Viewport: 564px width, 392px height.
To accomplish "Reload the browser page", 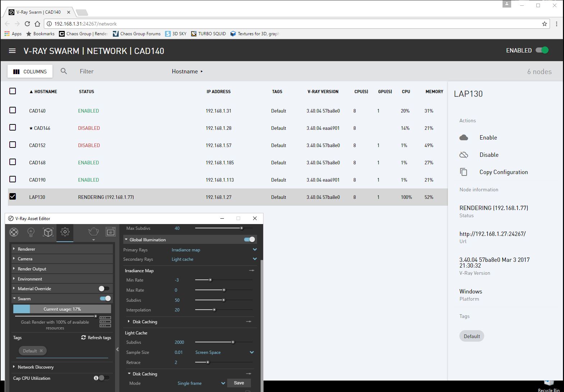I will pos(27,24).
